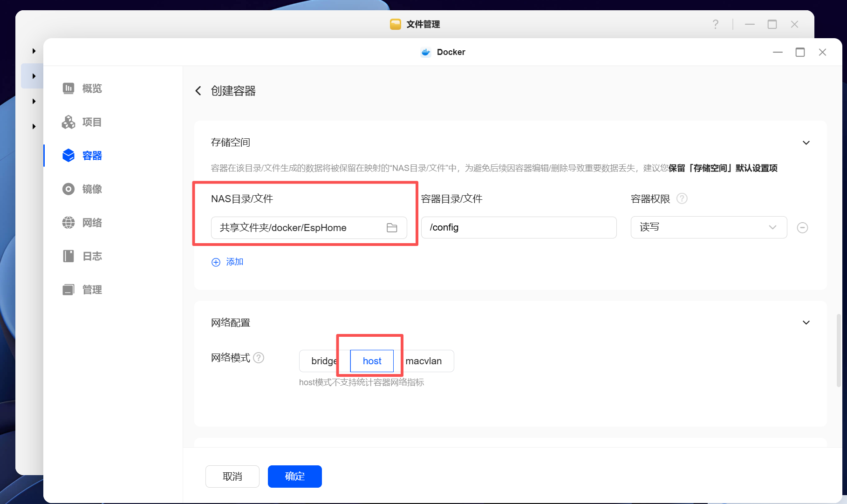Click the Docker whale icon in title bar
This screenshot has height=504, width=847.
point(426,52)
